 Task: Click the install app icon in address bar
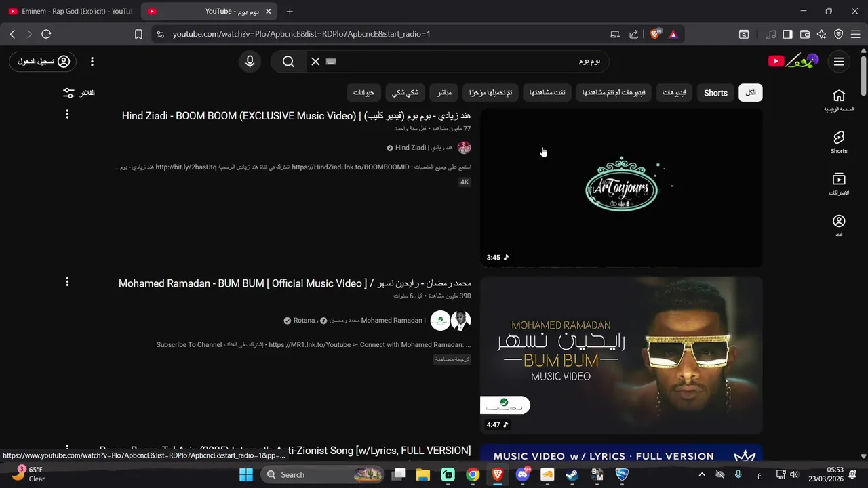click(x=615, y=34)
